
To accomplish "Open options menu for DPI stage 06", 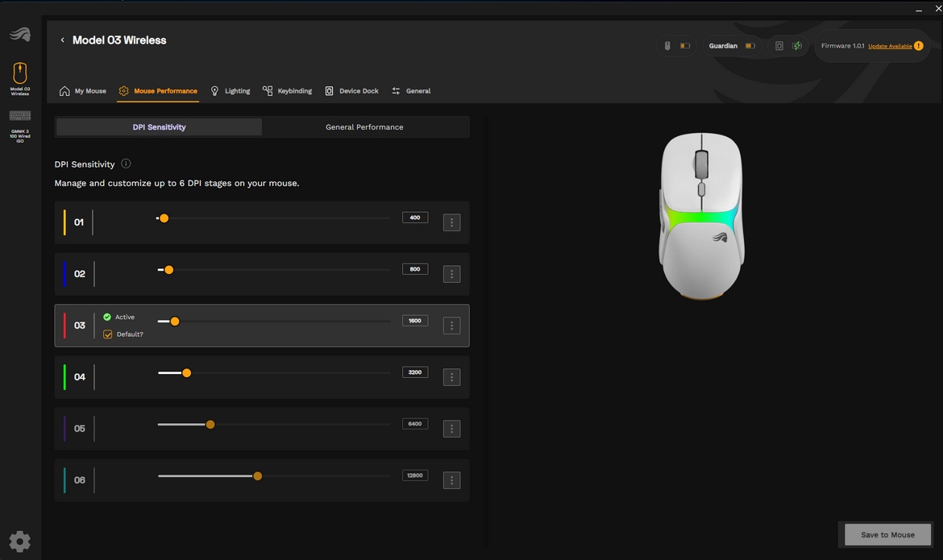I will coord(451,480).
